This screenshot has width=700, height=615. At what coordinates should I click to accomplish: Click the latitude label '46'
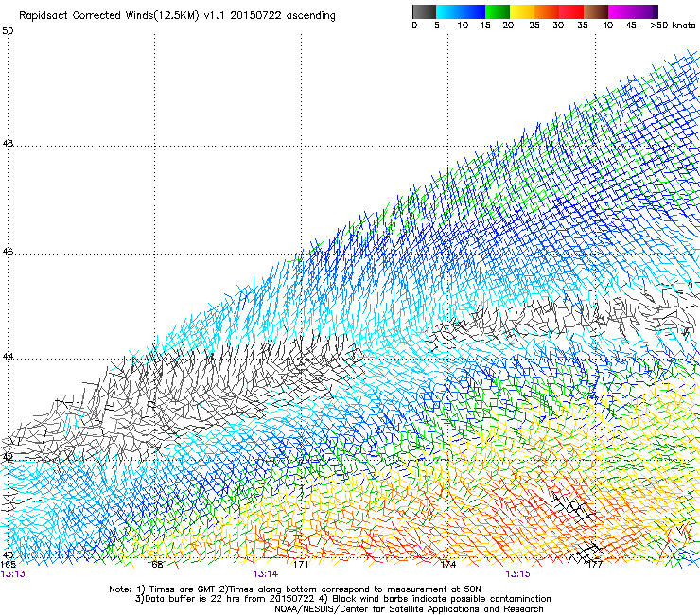click(8, 252)
